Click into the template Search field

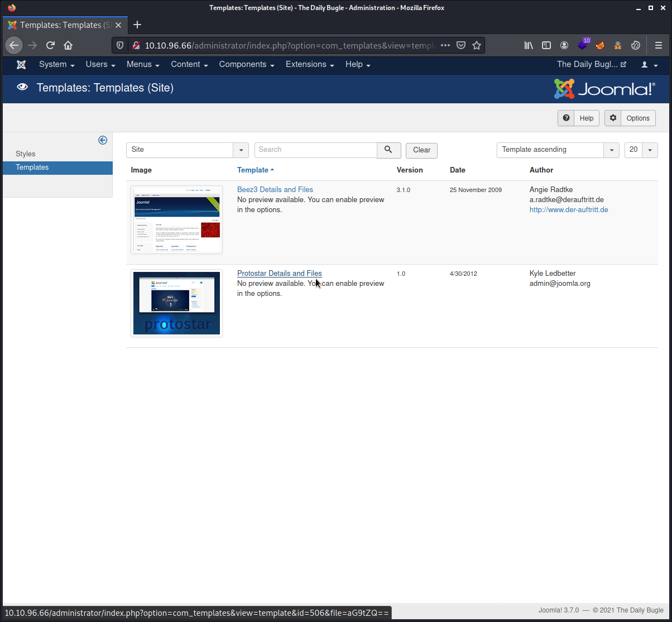click(x=316, y=150)
